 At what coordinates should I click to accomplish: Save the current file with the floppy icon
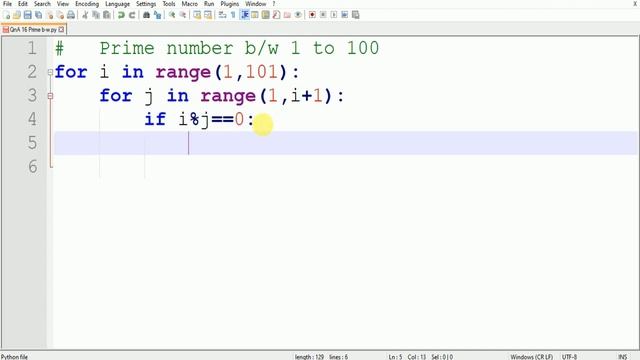[27, 15]
